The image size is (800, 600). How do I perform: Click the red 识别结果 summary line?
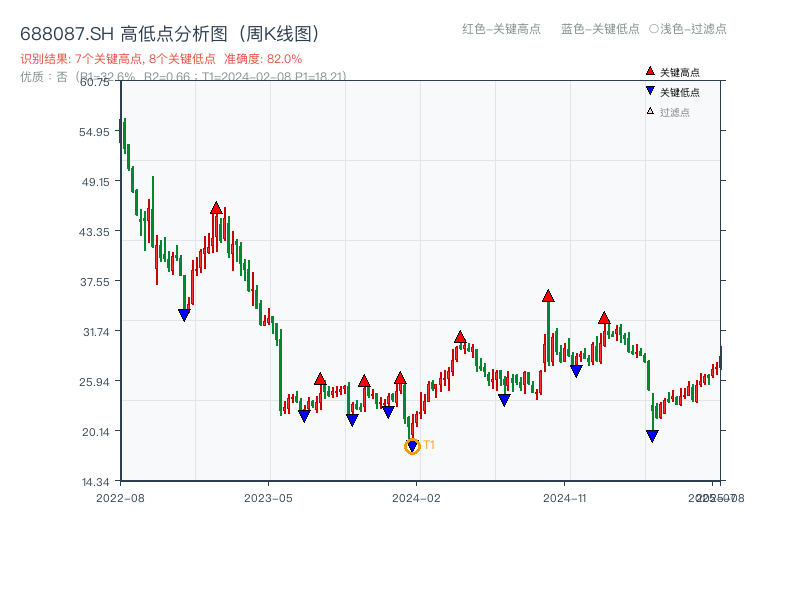coord(161,59)
